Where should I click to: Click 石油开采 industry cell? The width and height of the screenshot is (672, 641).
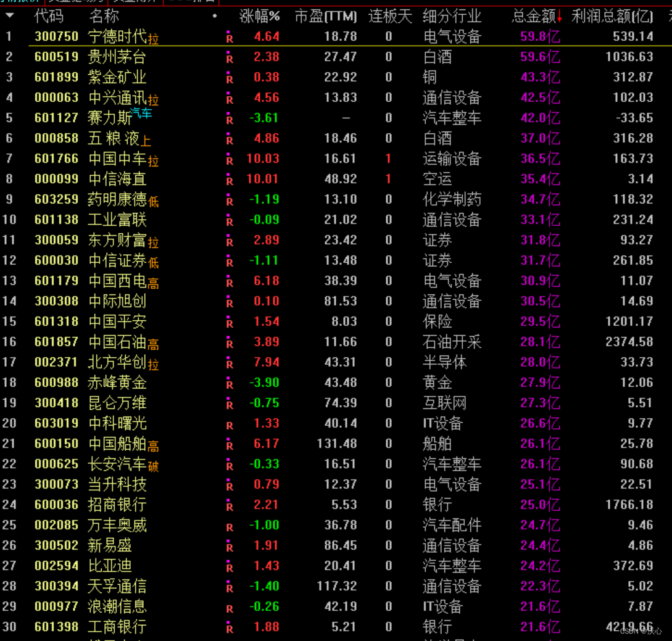coord(452,342)
